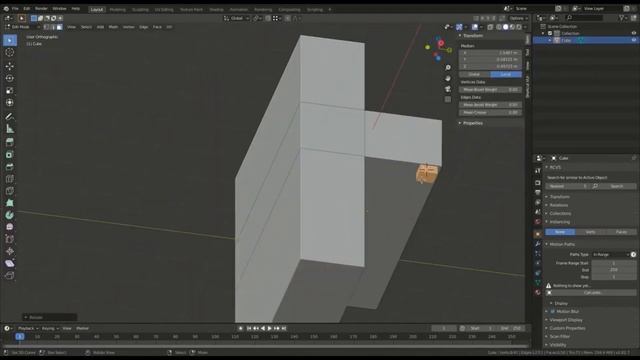
Task: Expand the Custom Properties section
Action: [567, 328]
